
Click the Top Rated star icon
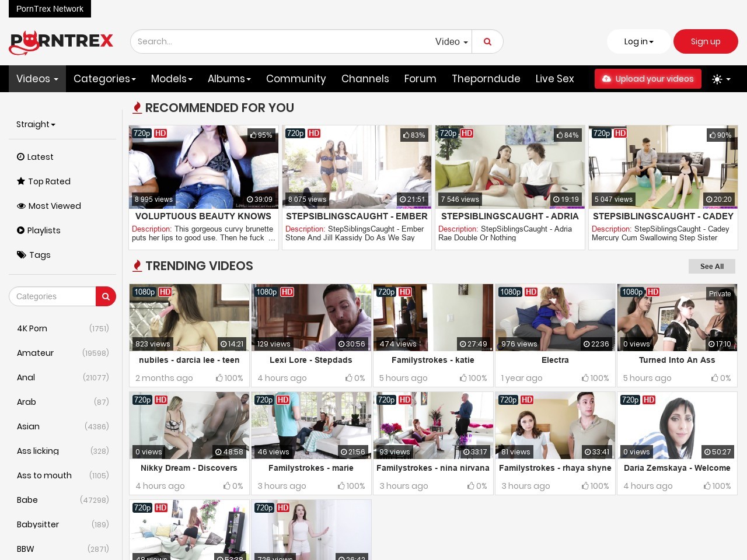click(21, 181)
